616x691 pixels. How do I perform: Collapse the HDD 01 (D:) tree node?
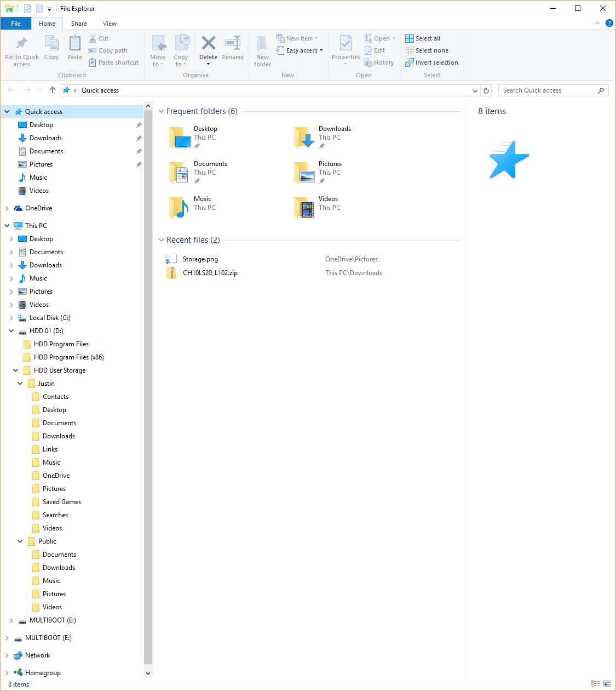11,331
